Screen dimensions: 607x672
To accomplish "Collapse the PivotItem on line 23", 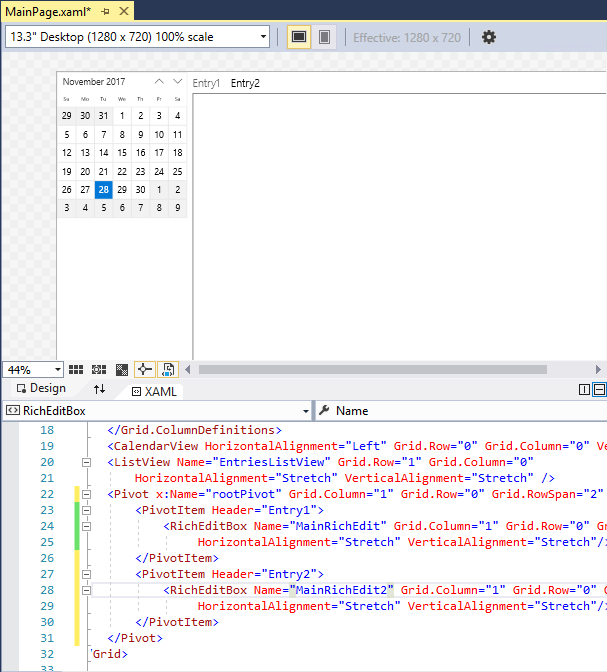I will (87, 510).
